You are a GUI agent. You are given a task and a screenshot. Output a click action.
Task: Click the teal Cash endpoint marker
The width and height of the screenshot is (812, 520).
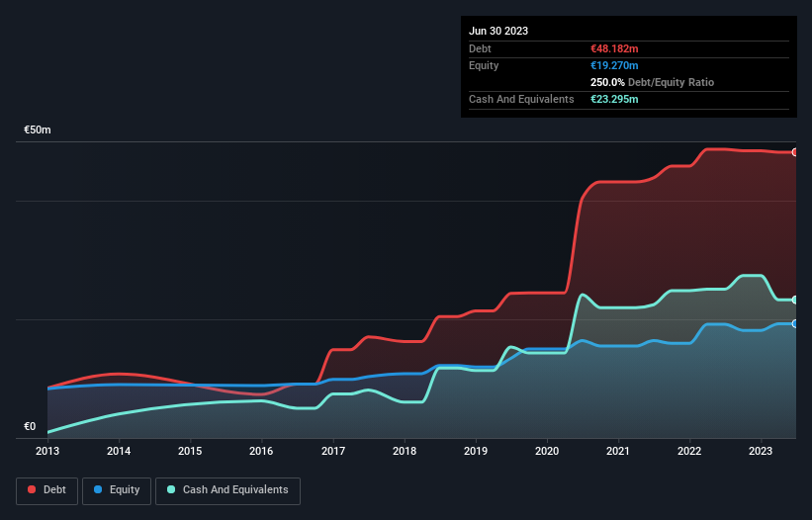[x=795, y=300]
